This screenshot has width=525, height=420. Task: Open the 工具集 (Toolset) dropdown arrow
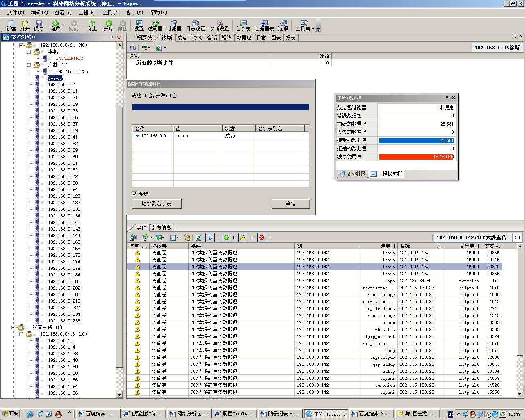click(313, 29)
